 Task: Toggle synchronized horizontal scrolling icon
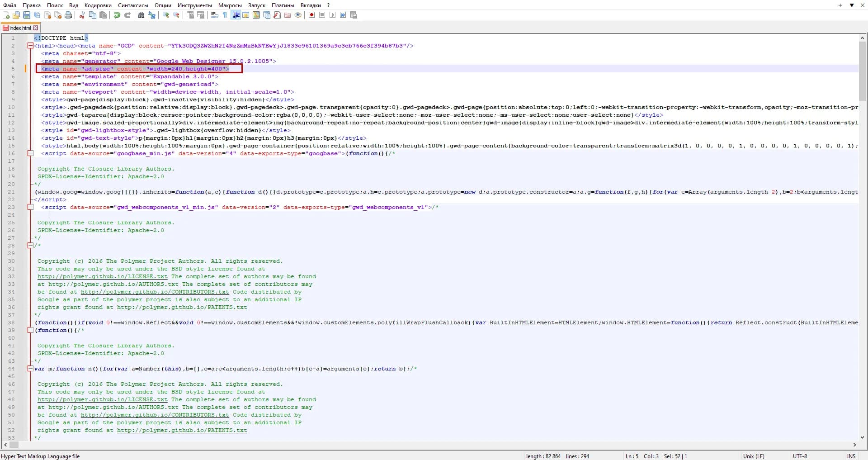201,15
